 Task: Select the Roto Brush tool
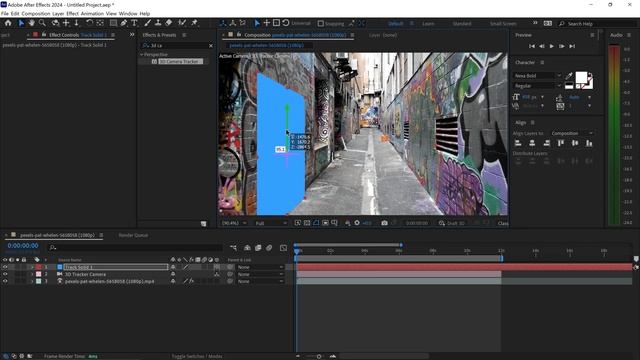(x=182, y=23)
